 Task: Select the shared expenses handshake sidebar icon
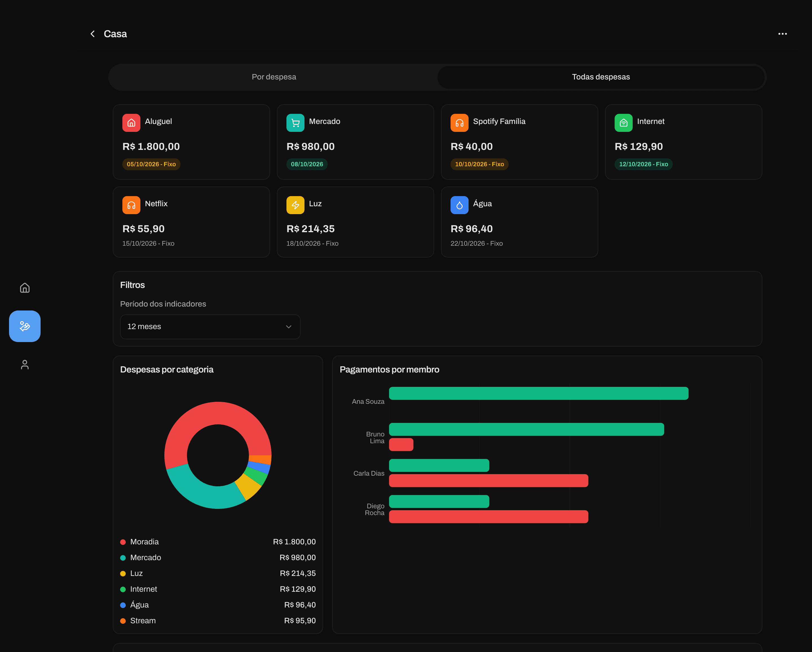click(x=25, y=326)
